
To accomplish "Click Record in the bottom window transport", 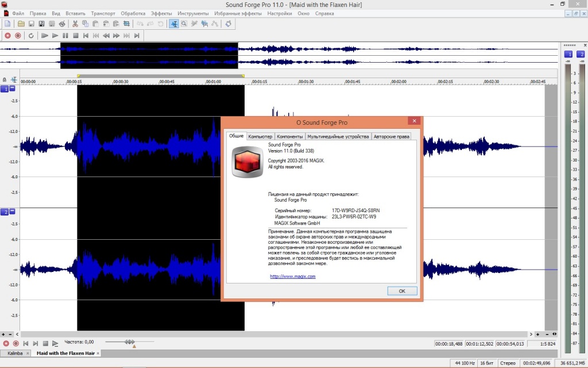I will click(x=6, y=343).
